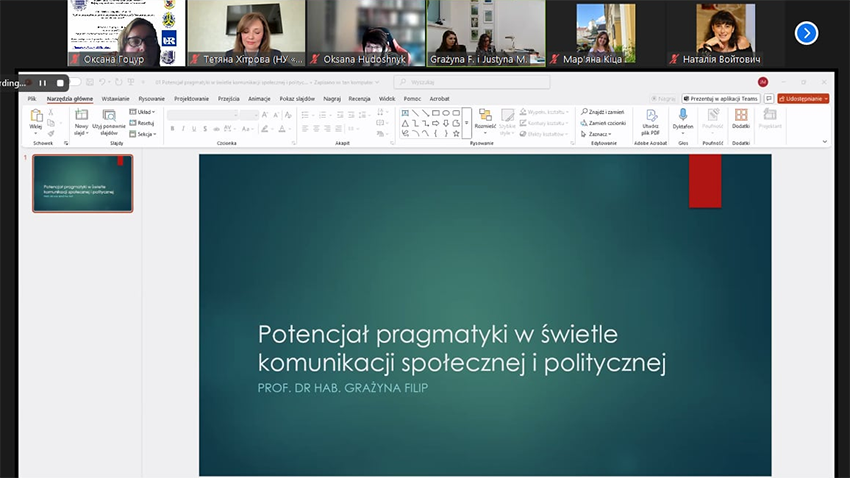Click the Rozmieść arrange icon
Image resolution: width=850 pixels, height=478 pixels.
(486, 116)
